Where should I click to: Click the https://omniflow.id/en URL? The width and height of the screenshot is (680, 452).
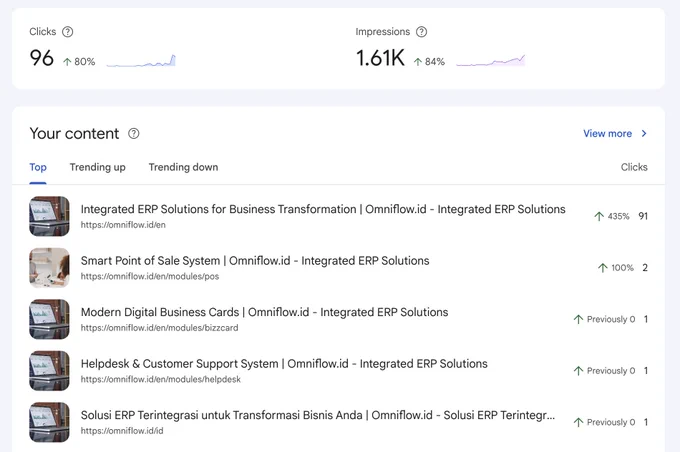click(x=123, y=225)
